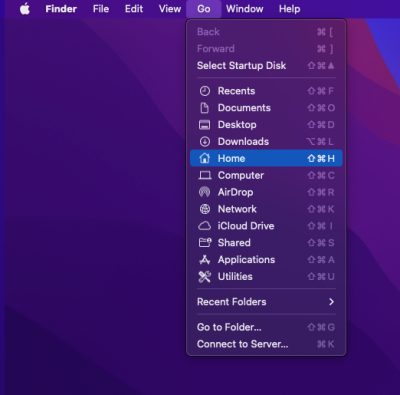Select Applications from the Go menu

[266, 260]
